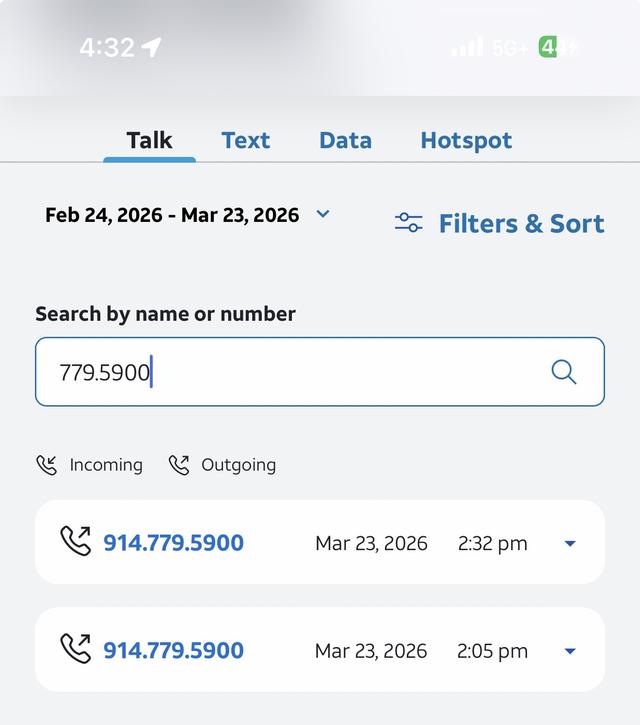
Task: Tap outgoing call icon for 2:05 pm call
Action: click(x=76, y=649)
